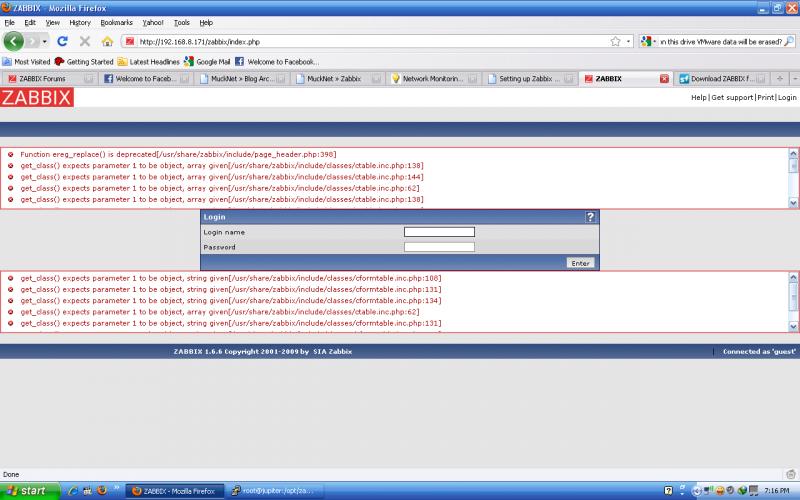Open the URL bar history dropdown

click(x=628, y=41)
